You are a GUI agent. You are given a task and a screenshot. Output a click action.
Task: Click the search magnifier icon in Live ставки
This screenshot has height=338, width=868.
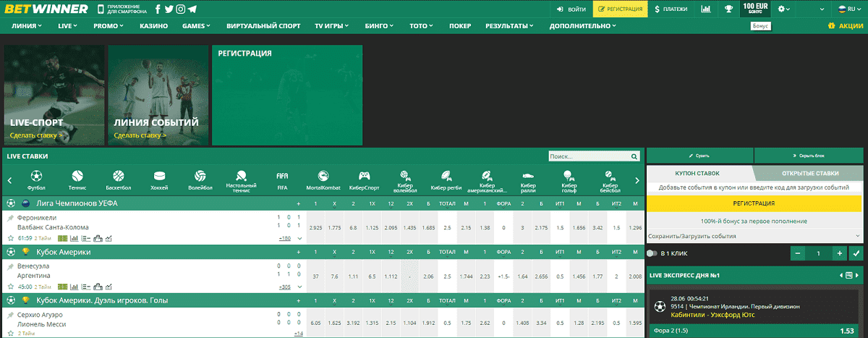634,156
